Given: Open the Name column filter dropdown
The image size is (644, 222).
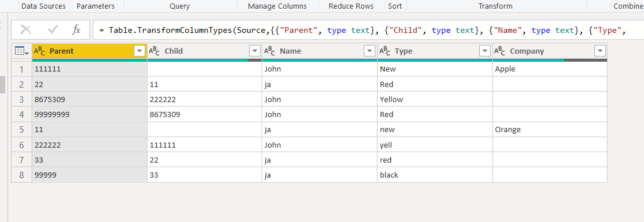Looking at the screenshot, I should click(370, 51).
